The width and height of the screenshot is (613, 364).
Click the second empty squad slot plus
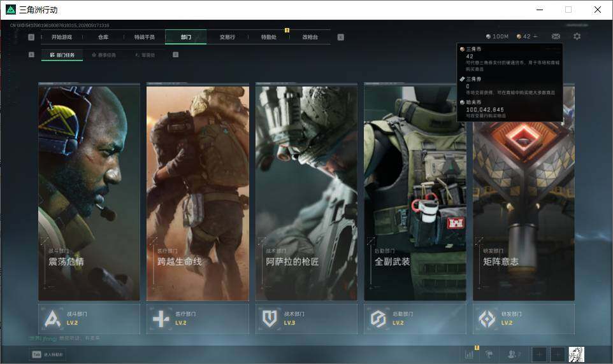tap(558, 354)
